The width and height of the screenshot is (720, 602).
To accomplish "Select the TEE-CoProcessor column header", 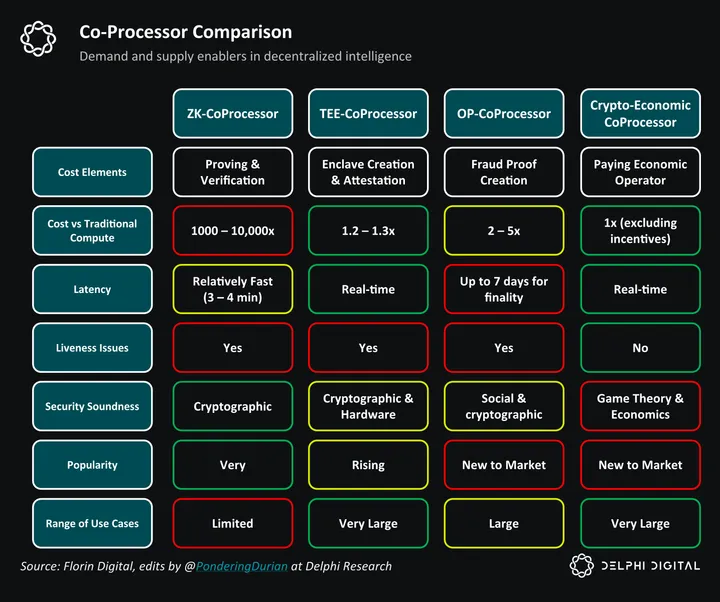I will coord(368,114).
